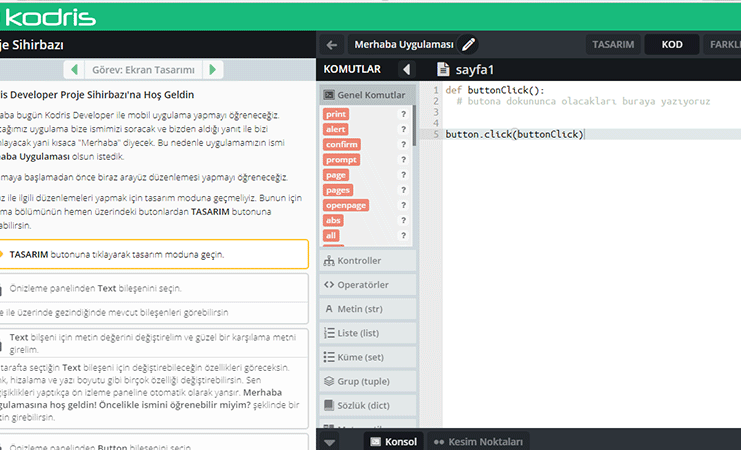The height and width of the screenshot is (450, 741).
Task: Click the Operatörler angle brackets icon
Action: point(329,285)
